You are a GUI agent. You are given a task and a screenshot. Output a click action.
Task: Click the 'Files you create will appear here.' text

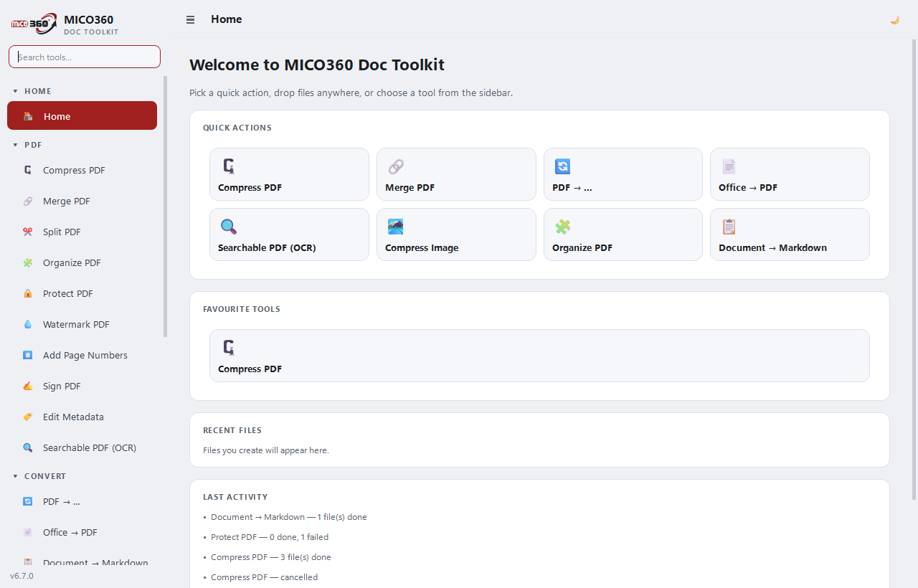coord(266,450)
